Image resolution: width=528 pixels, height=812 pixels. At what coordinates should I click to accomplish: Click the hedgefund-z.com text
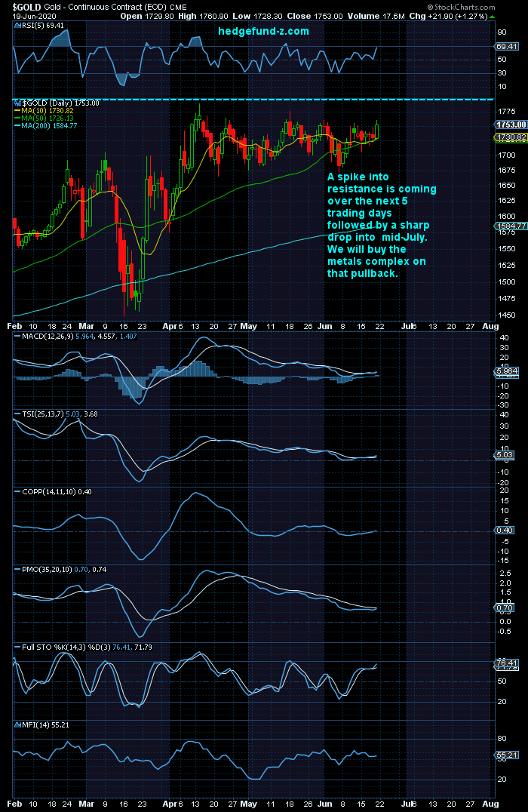tap(263, 31)
